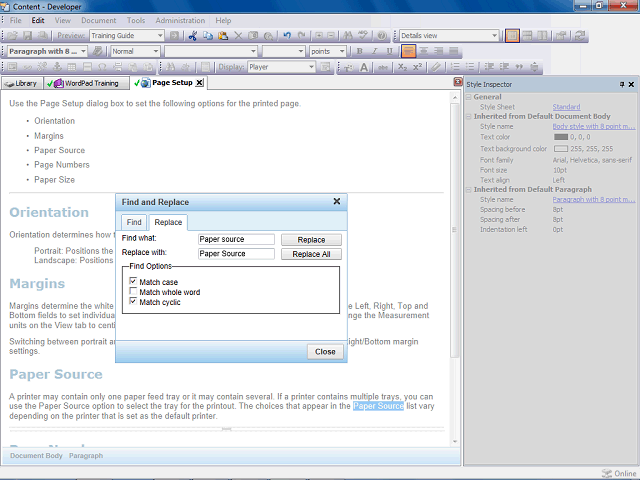Toggle Italic formatting
Image resolution: width=640 pixels, height=480 pixels.
(374, 51)
